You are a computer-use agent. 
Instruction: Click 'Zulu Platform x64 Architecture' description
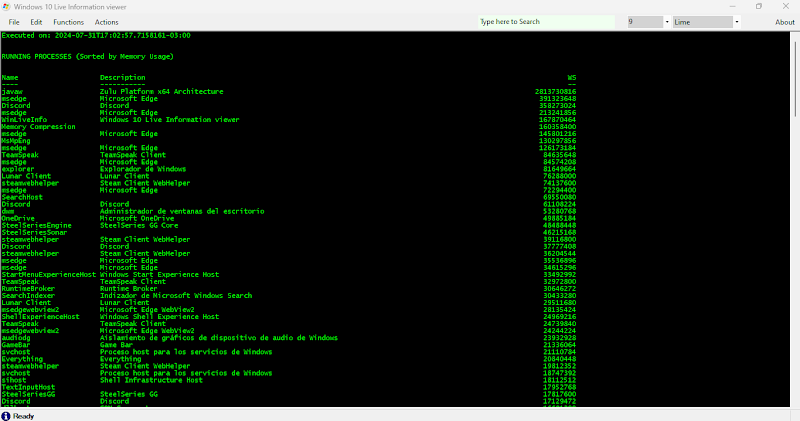(161, 92)
